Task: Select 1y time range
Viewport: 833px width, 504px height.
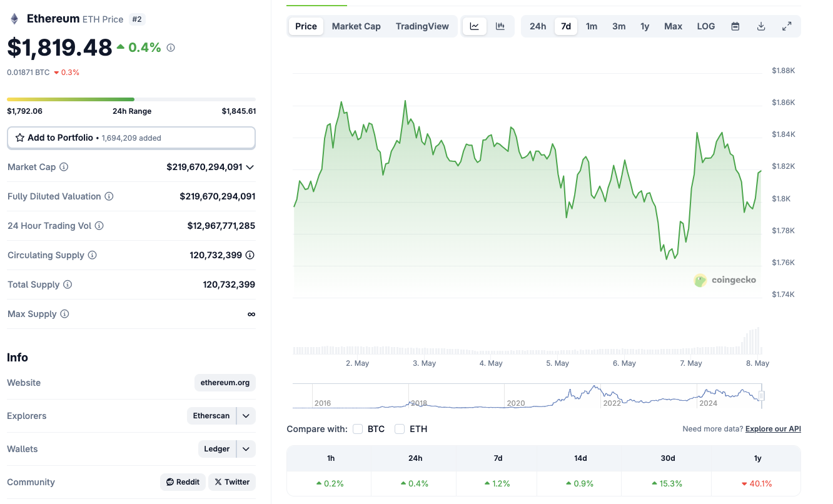Action: click(645, 26)
